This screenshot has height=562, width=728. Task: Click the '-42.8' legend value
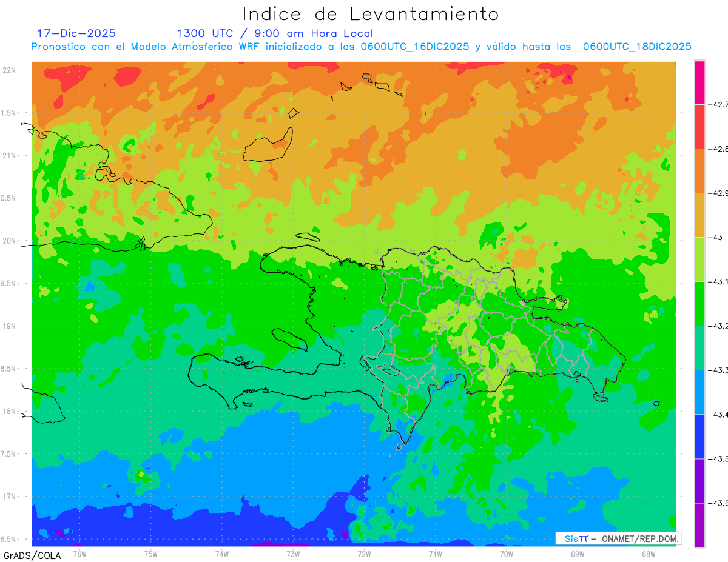tap(718, 149)
